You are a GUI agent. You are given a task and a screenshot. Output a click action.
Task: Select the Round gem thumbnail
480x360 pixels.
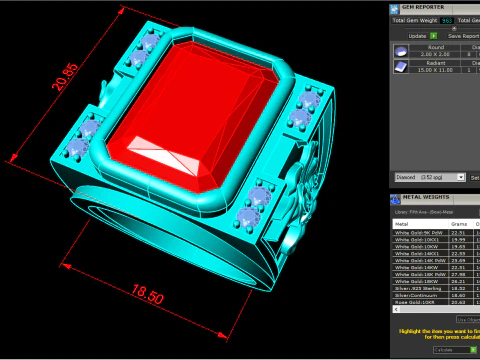click(401, 51)
